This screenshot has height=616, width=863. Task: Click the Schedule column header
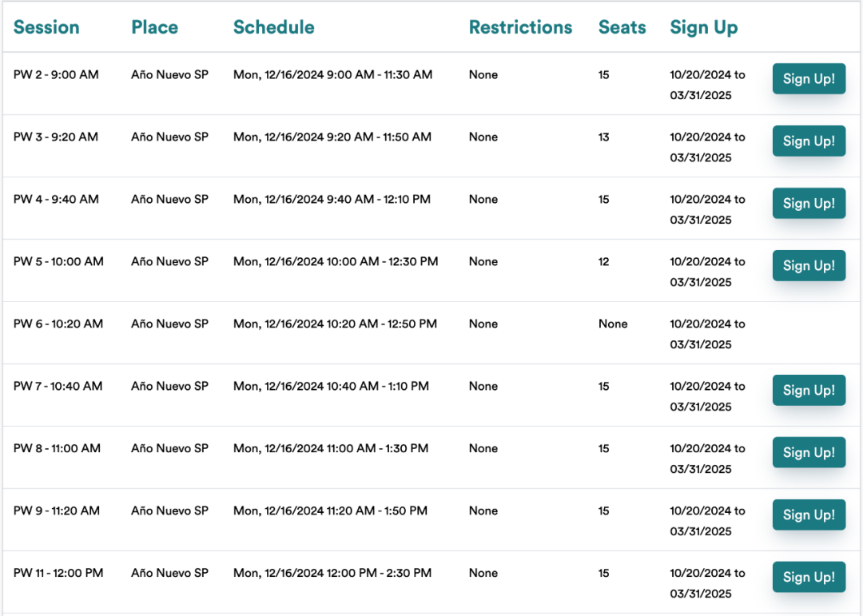(x=273, y=27)
